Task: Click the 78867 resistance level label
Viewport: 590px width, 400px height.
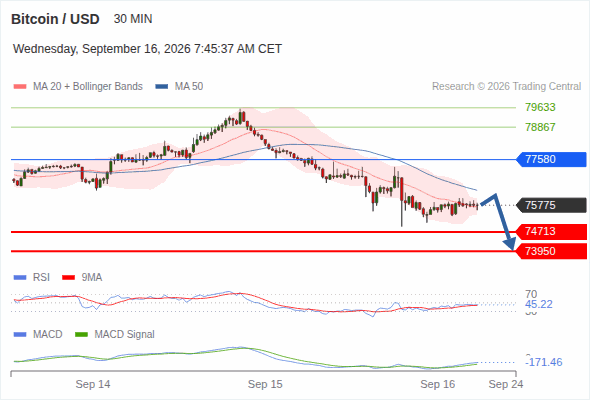Action: 540,127
